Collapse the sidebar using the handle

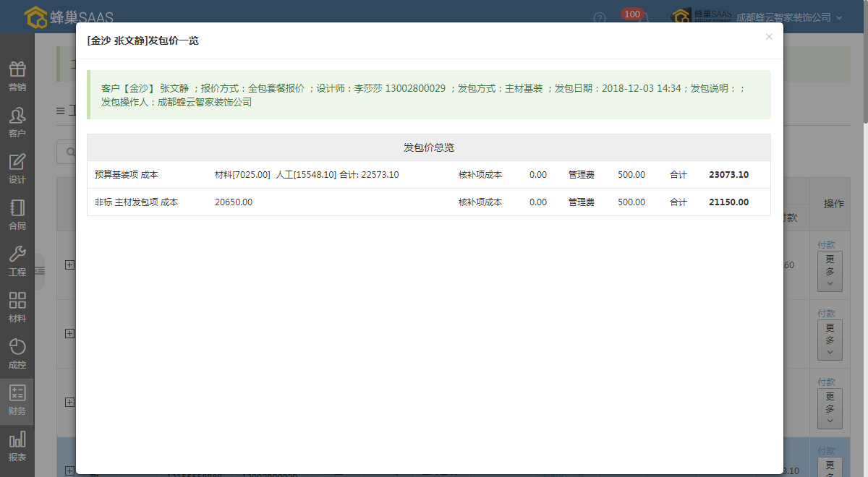[40, 270]
